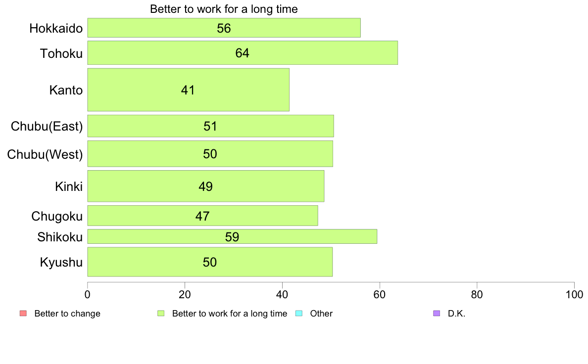Click the chart title Better to work for a long time

click(x=224, y=9)
